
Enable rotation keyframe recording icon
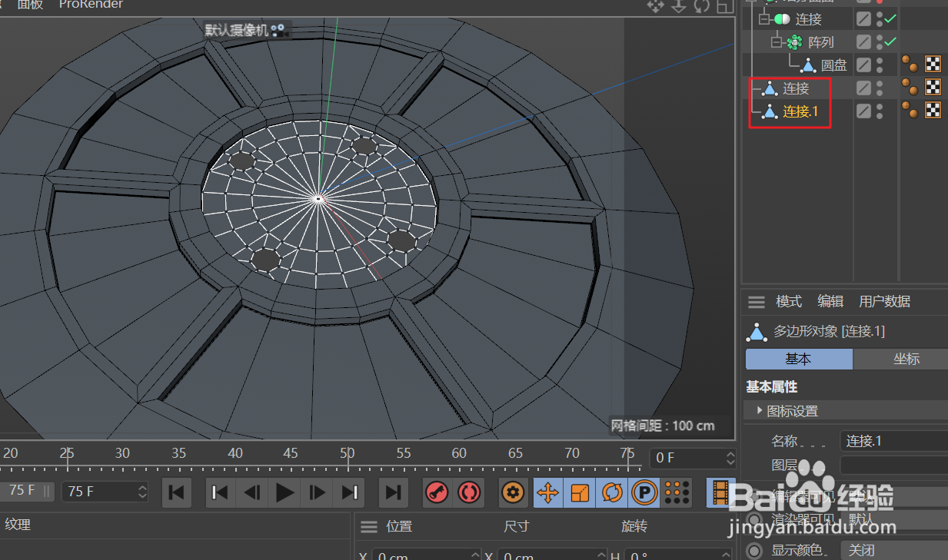click(x=612, y=493)
